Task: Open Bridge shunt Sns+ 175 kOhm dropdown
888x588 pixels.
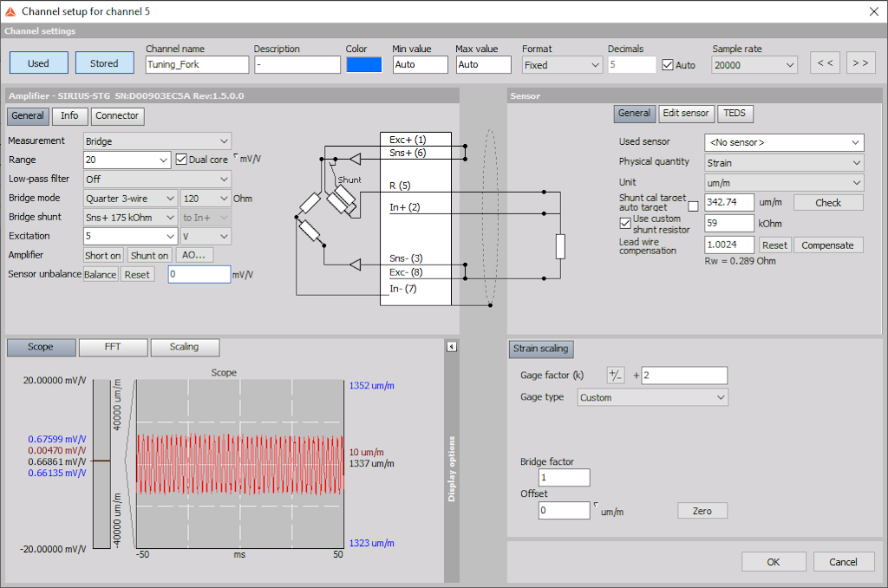Action: click(x=130, y=218)
